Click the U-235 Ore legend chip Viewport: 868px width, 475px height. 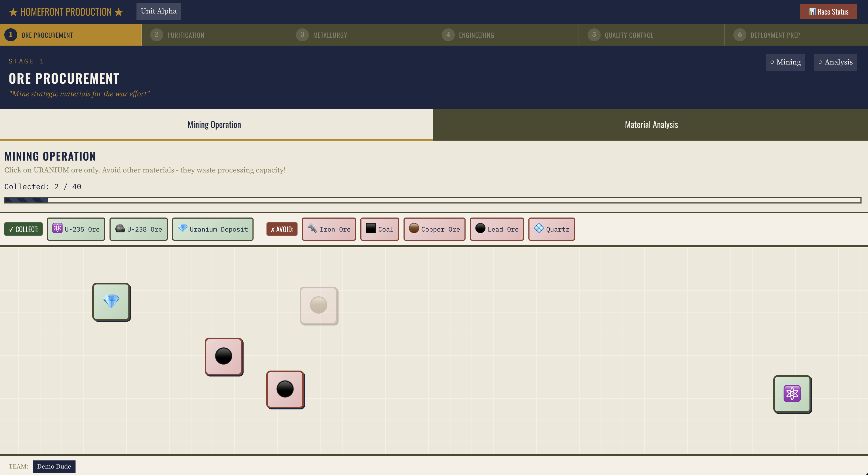pyautogui.click(x=76, y=229)
